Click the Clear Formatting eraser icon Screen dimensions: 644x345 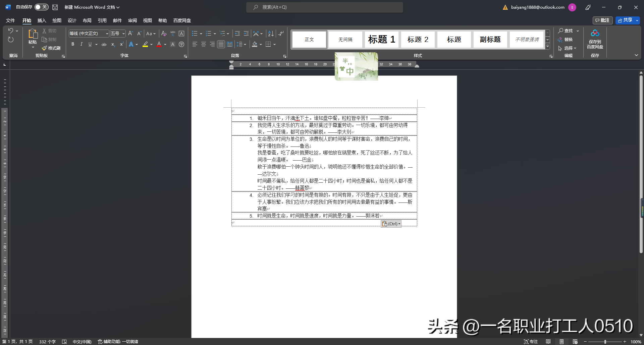[164, 34]
